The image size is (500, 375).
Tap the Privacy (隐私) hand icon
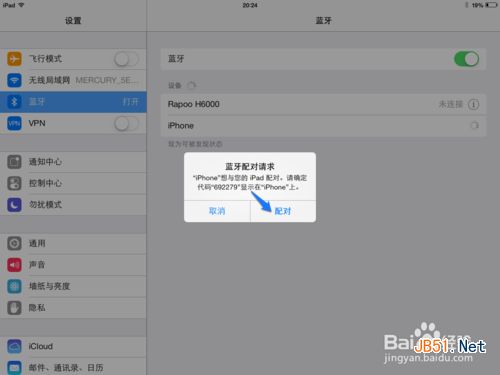tap(14, 308)
